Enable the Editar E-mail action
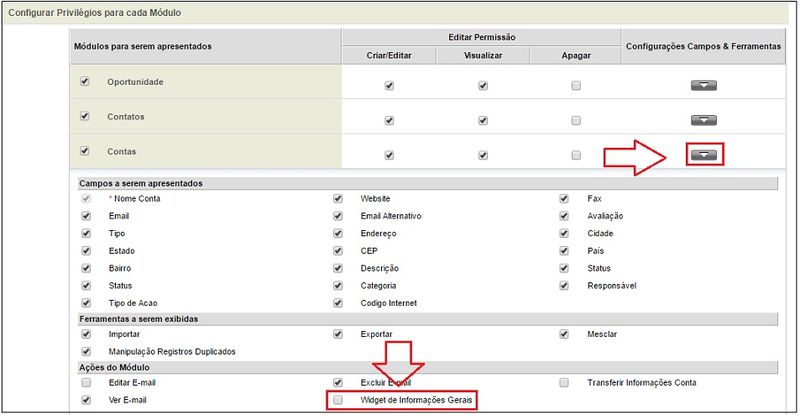This screenshot has width=800, height=415. coord(86,383)
